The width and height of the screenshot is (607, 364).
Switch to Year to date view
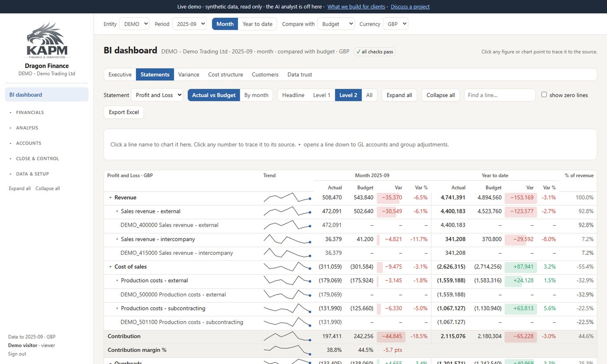pyautogui.click(x=258, y=24)
